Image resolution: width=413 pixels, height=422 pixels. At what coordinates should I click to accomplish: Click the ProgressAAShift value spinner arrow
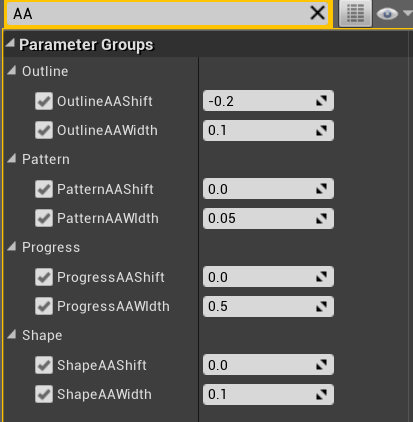point(321,277)
